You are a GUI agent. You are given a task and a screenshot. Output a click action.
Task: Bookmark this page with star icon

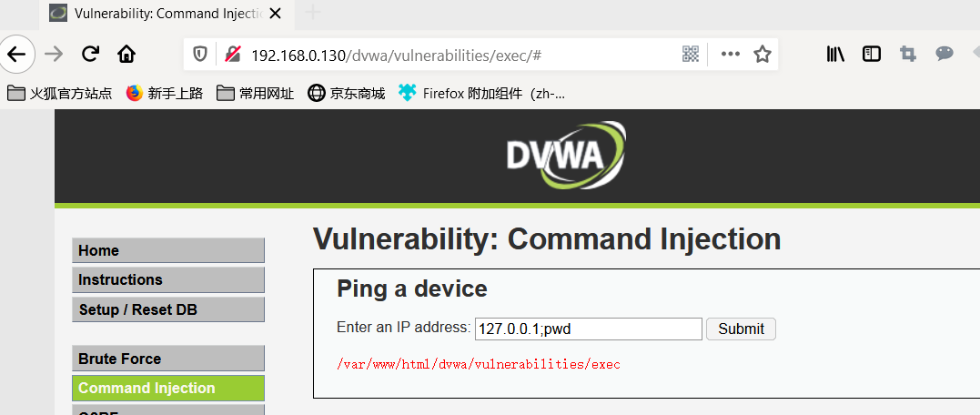point(762,55)
